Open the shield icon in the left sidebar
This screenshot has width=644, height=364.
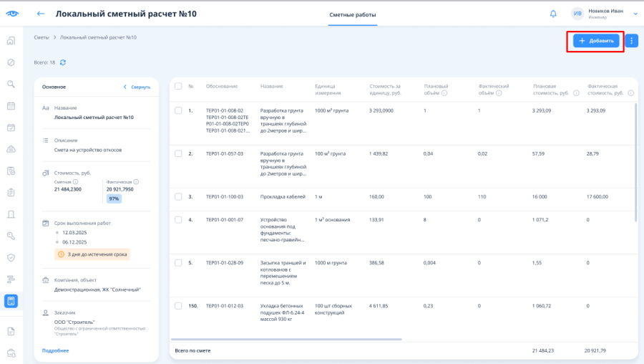pyautogui.click(x=11, y=258)
